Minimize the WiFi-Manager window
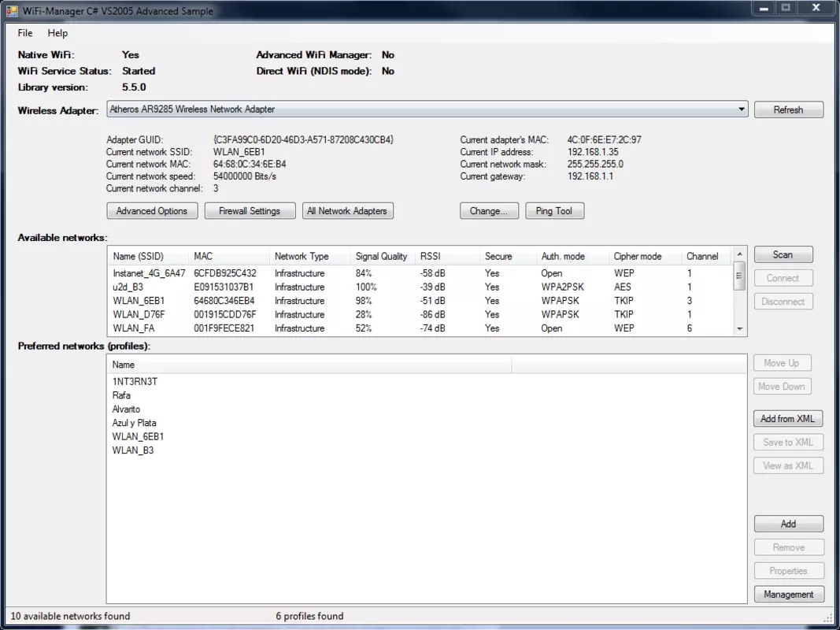Screen dimensions: 840x630 [764, 8]
